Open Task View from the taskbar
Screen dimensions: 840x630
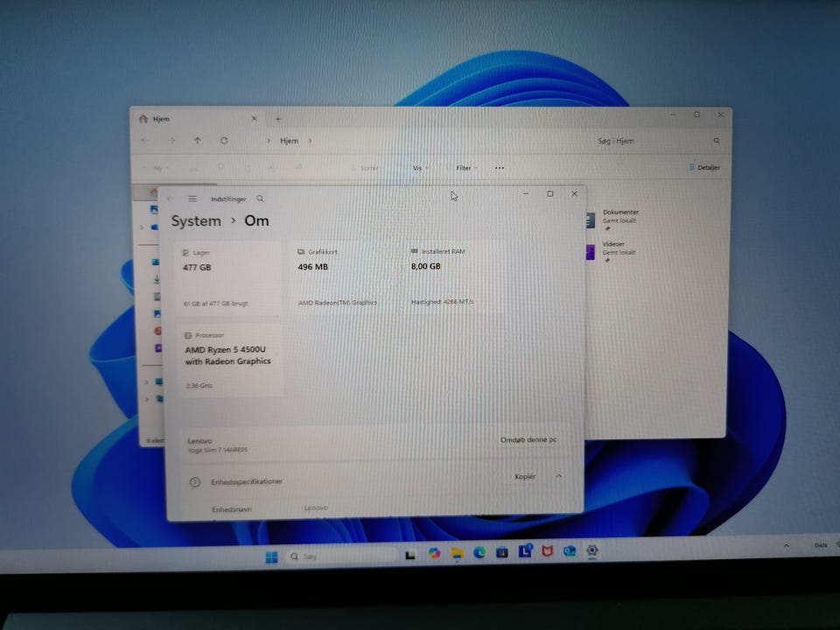pos(410,556)
